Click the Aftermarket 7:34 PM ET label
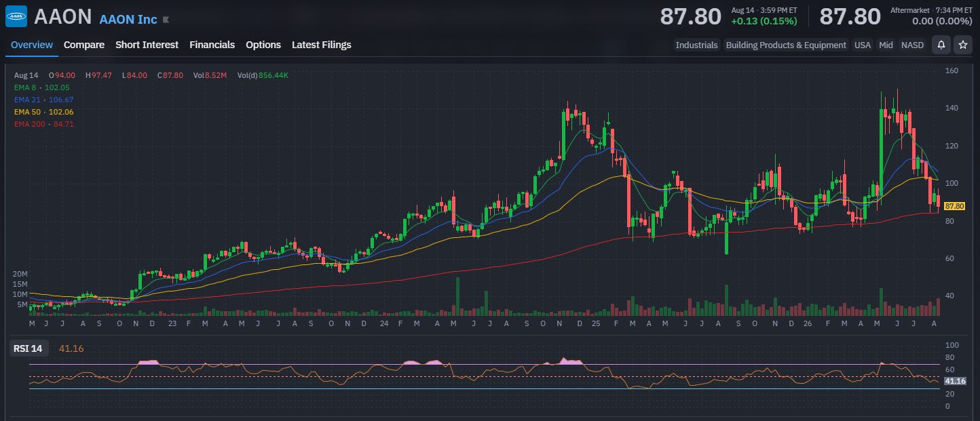 pyautogui.click(x=930, y=10)
